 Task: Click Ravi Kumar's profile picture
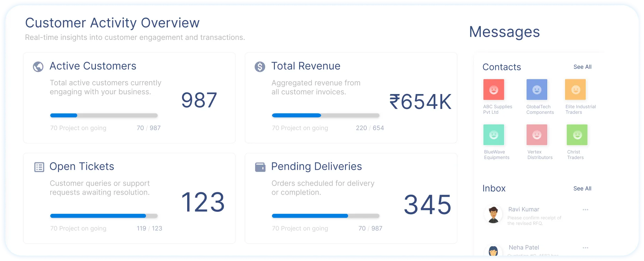tap(493, 215)
